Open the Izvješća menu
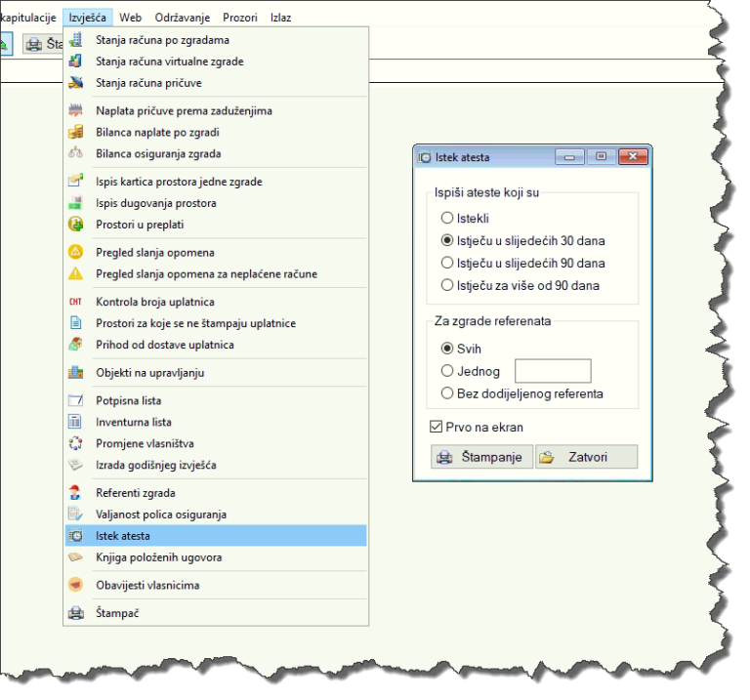The width and height of the screenshot is (750, 700). pos(87,18)
